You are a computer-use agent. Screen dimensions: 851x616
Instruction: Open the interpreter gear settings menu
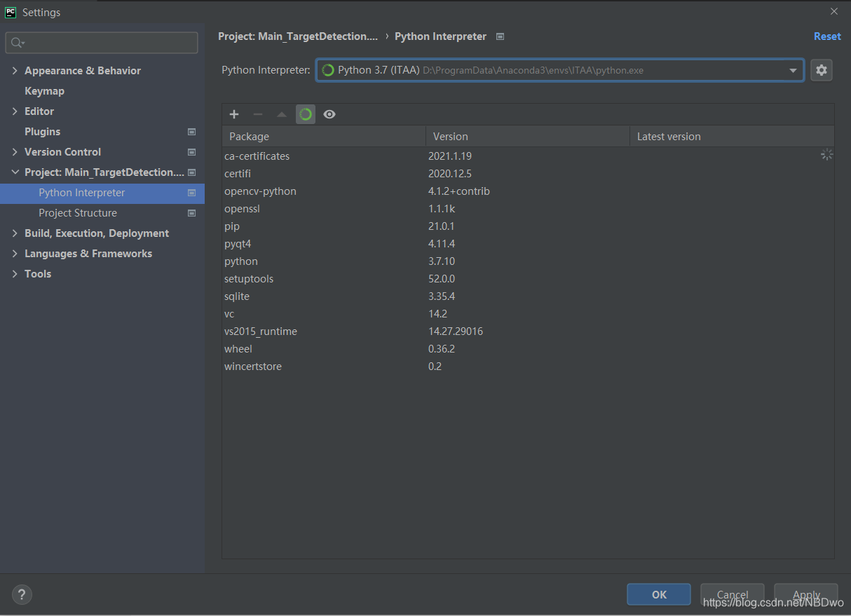coord(822,70)
